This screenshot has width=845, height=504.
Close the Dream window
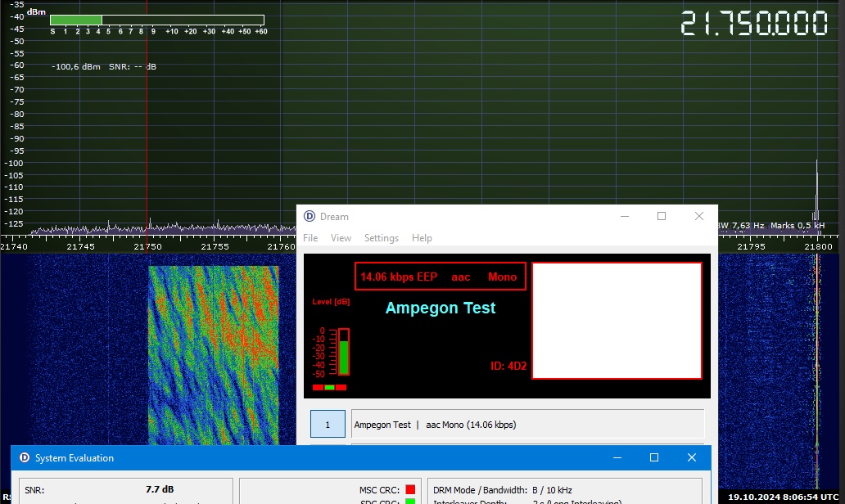click(699, 217)
